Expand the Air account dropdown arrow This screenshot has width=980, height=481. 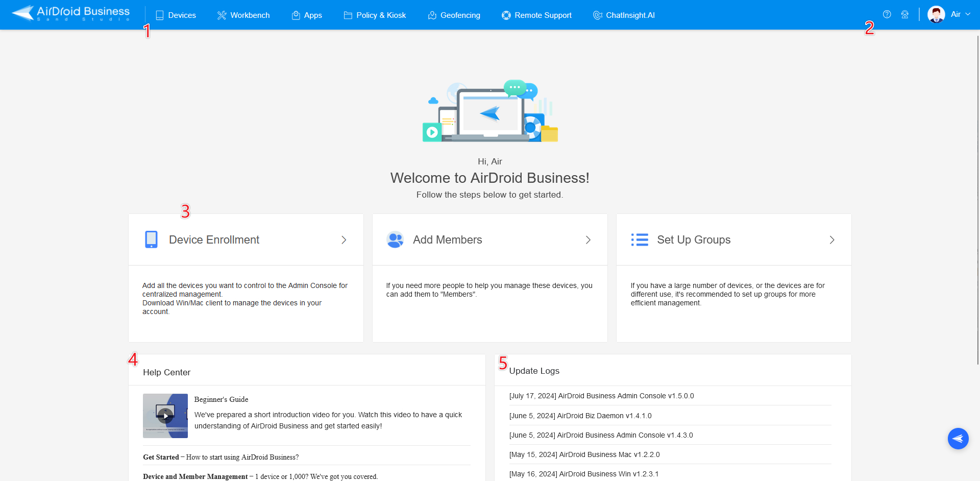[968, 14]
